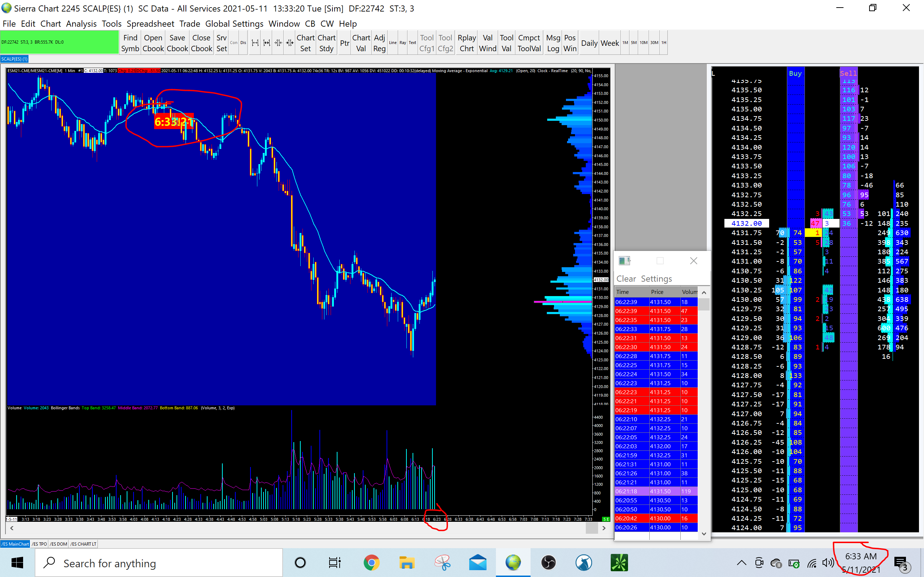This screenshot has height=577, width=924.
Task: Click the second bar-spacing expand icon
Action: (x=266, y=43)
